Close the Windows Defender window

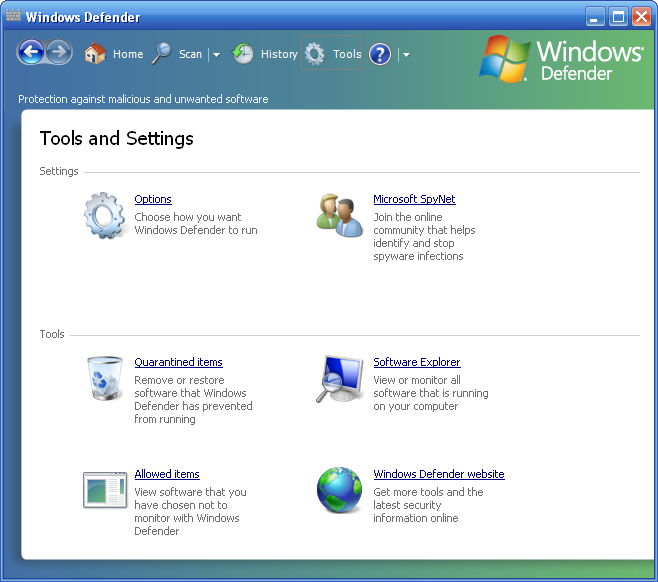[x=641, y=17]
